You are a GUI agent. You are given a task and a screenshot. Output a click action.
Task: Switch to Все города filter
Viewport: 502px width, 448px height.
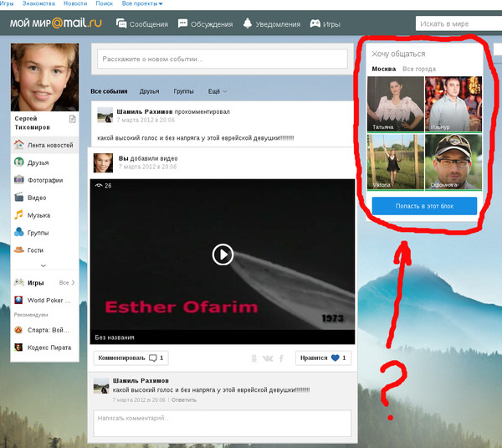[x=419, y=69]
